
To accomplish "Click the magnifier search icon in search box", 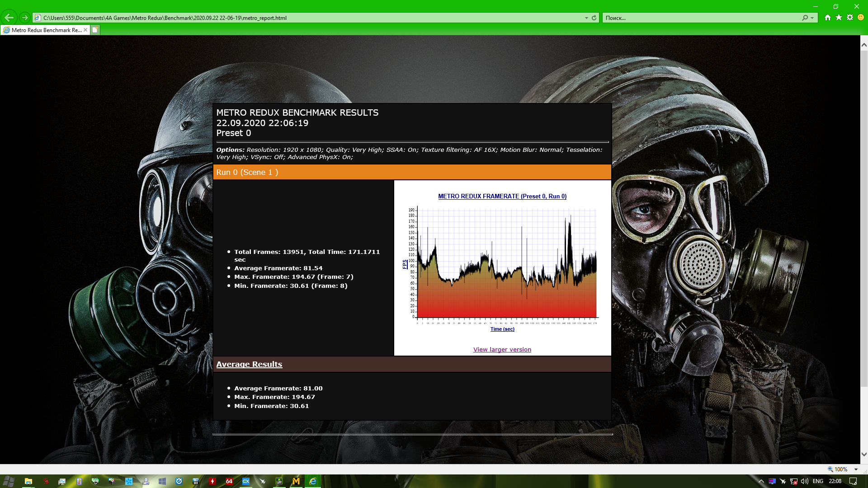I will (805, 18).
